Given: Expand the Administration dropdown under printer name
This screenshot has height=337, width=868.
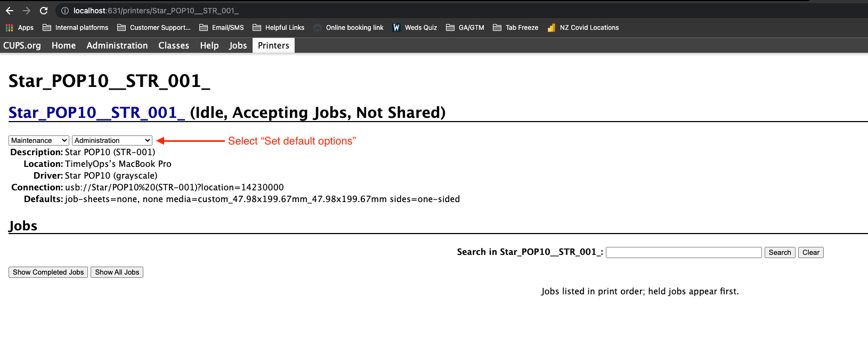Looking at the screenshot, I should point(112,140).
